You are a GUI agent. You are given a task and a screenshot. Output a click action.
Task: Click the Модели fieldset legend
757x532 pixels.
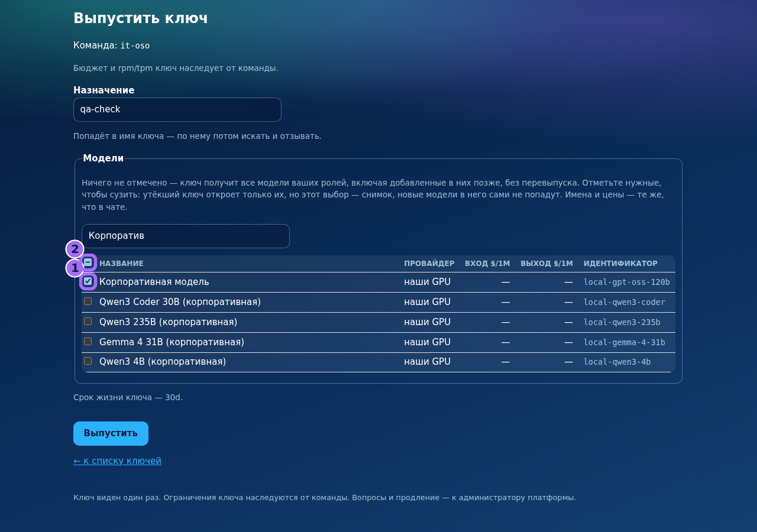coord(103,158)
